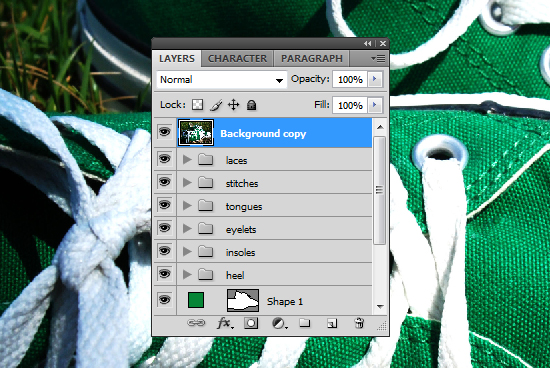The height and width of the screenshot is (368, 550).
Task: Create a new group folder icon
Action: point(304,322)
